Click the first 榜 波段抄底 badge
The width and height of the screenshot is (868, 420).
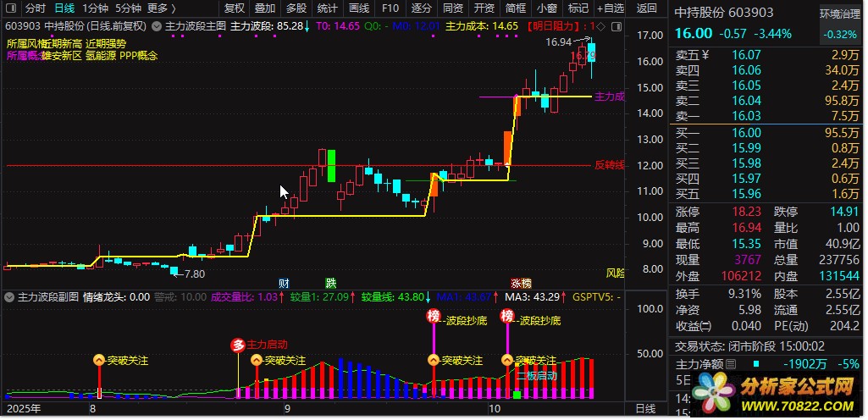tap(434, 316)
